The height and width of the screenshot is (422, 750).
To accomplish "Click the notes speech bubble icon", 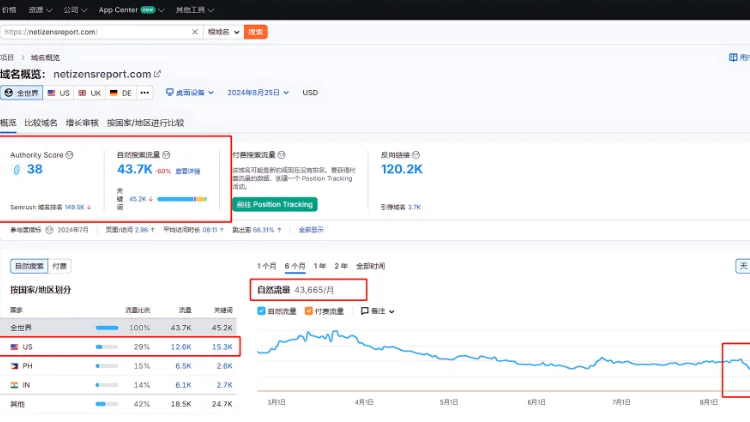I will pos(364,311).
